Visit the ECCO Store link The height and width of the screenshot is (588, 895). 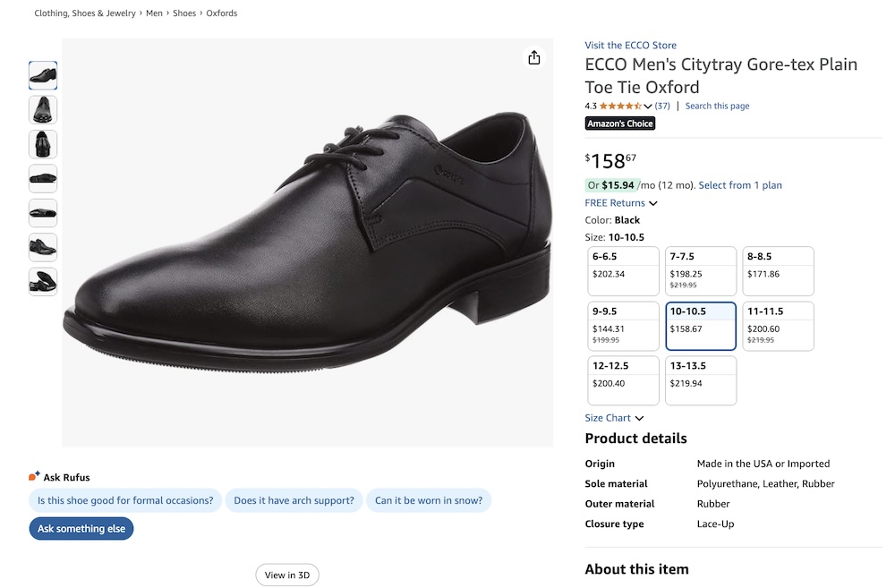630,46
